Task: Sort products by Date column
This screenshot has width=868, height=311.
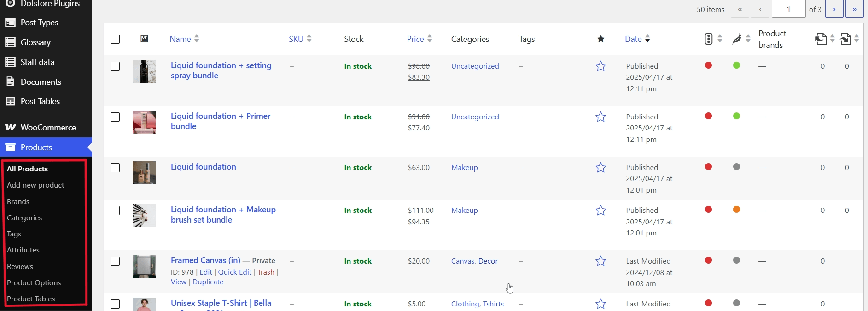Action: 637,39
